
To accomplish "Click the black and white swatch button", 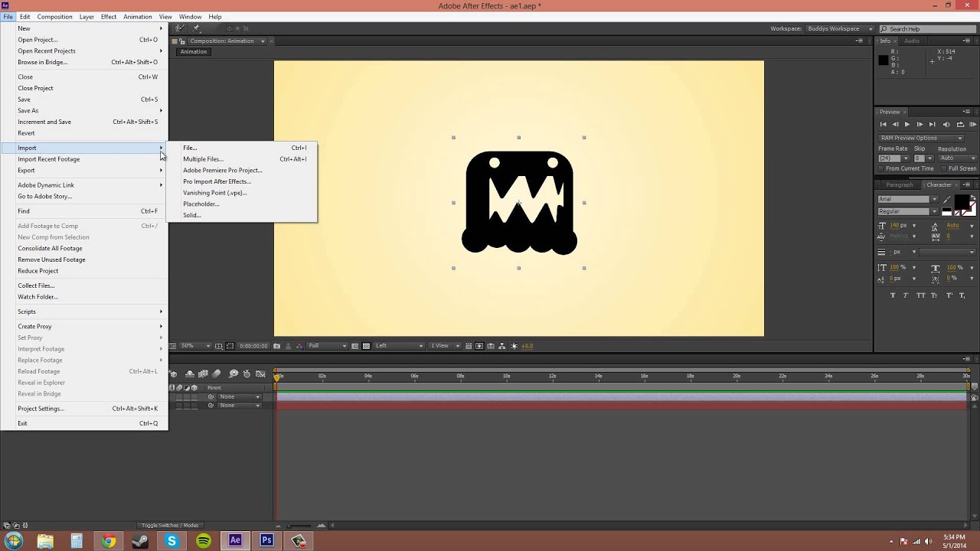I will pyautogui.click(x=946, y=212).
